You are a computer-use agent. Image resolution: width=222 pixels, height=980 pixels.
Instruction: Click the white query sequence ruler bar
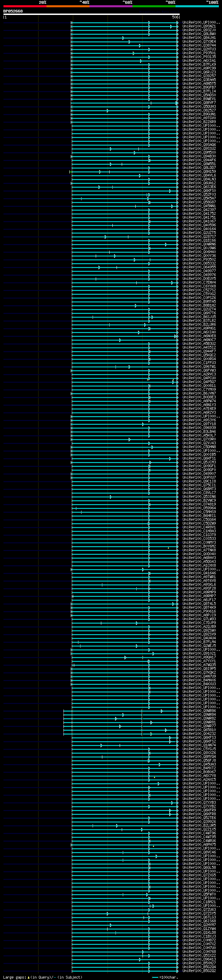(92, 15)
